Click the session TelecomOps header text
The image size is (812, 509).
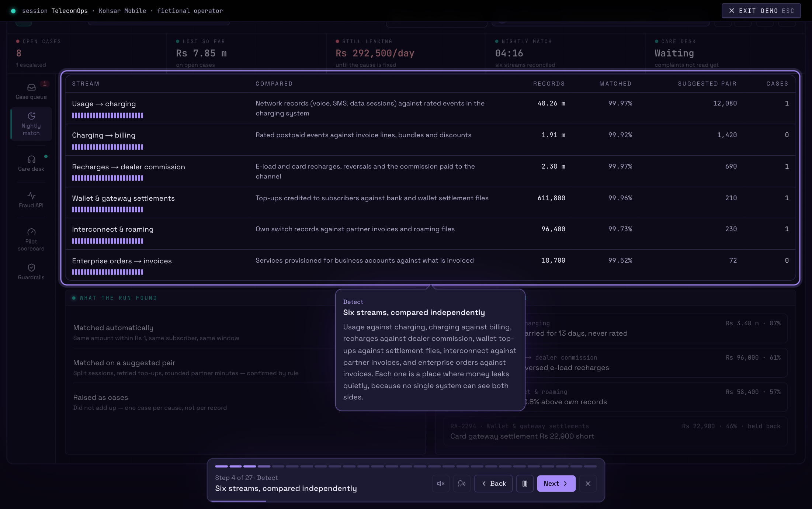click(x=55, y=11)
